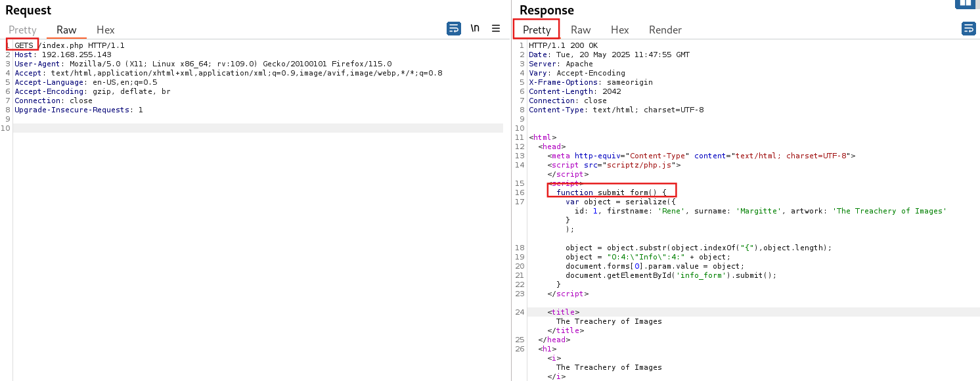The height and width of the screenshot is (381, 980).
Task: Click the 'HTTP/1.1 200 OK' status line
Action: (x=563, y=45)
